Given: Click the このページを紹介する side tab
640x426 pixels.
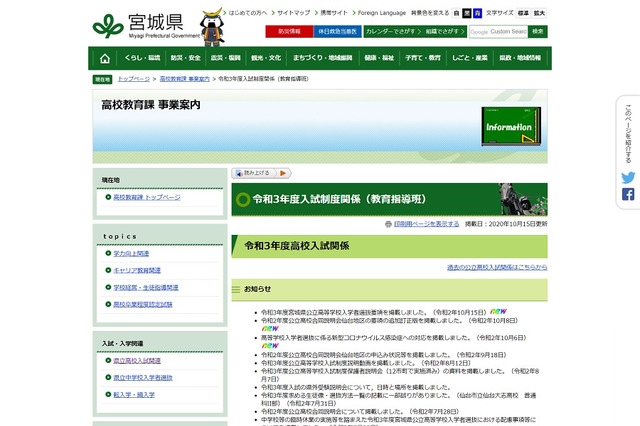Looking at the screenshot, I should [x=628, y=134].
